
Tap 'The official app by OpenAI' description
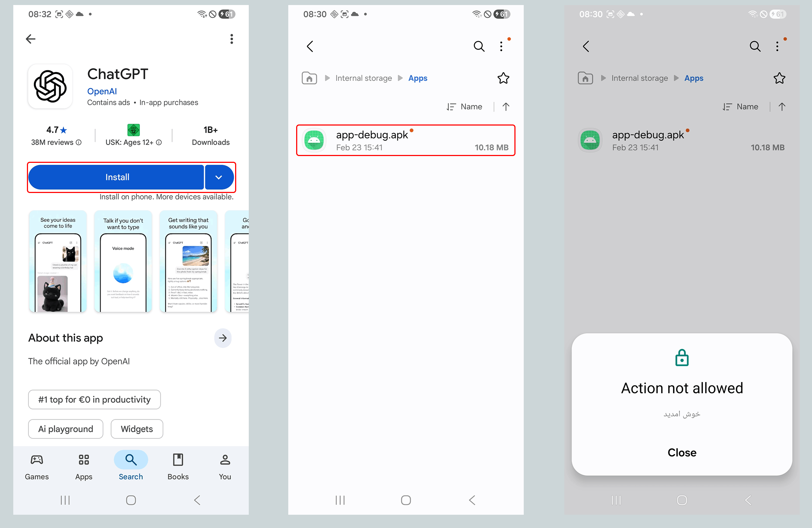pyautogui.click(x=79, y=361)
